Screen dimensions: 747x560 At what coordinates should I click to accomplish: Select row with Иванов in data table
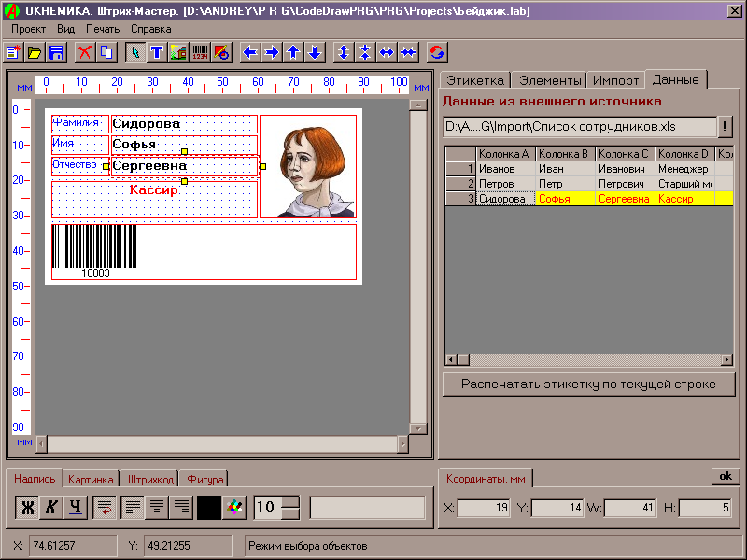pyautogui.click(x=504, y=169)
